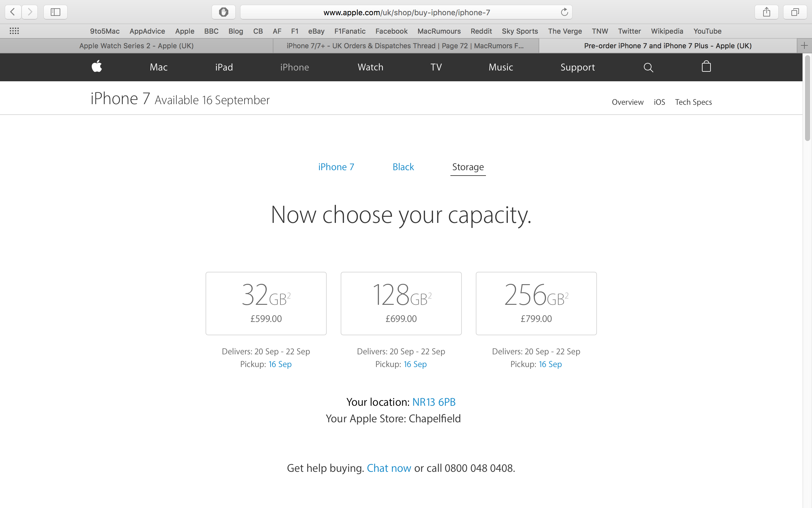Open the privacy shield extension icon

point(224,12)
